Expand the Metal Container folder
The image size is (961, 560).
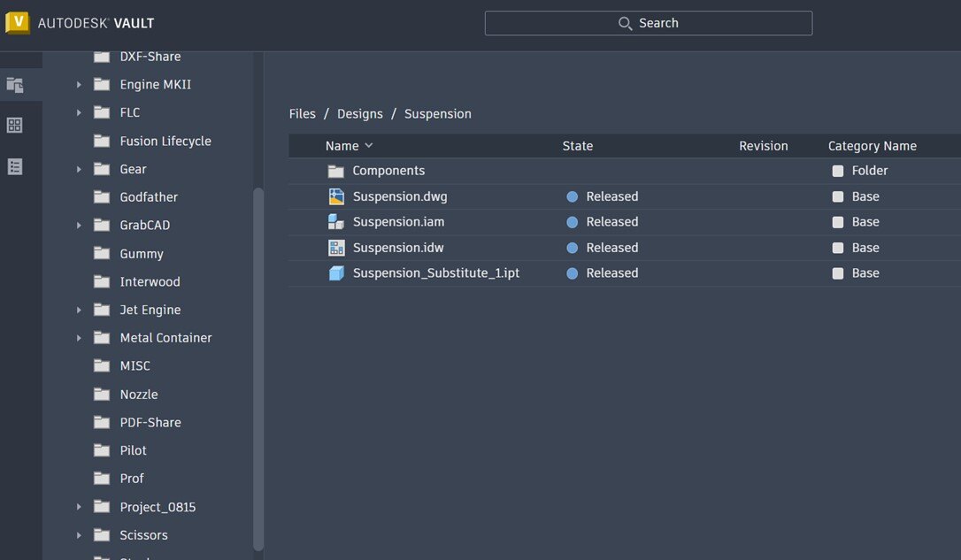pos(79,337)
